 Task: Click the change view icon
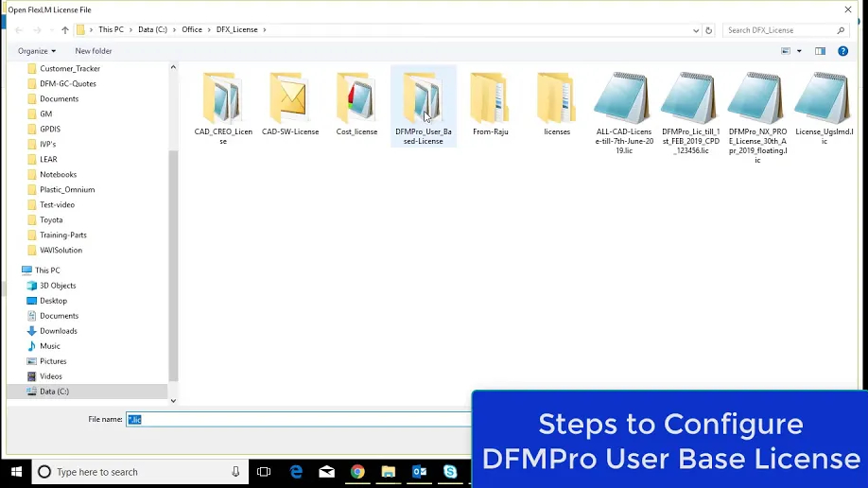[x=786, y=51]
